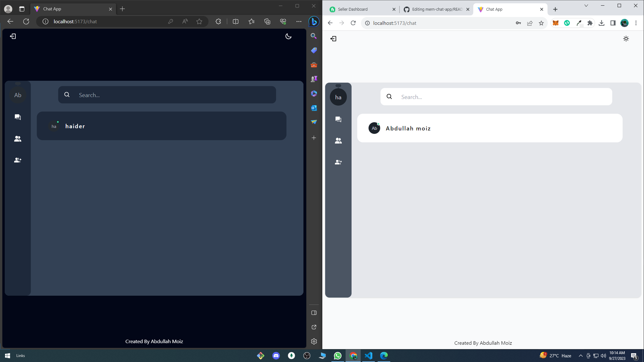Open the chat with haider
The height and width of the screenshot is (362, 644).
[x=161, y=126]
